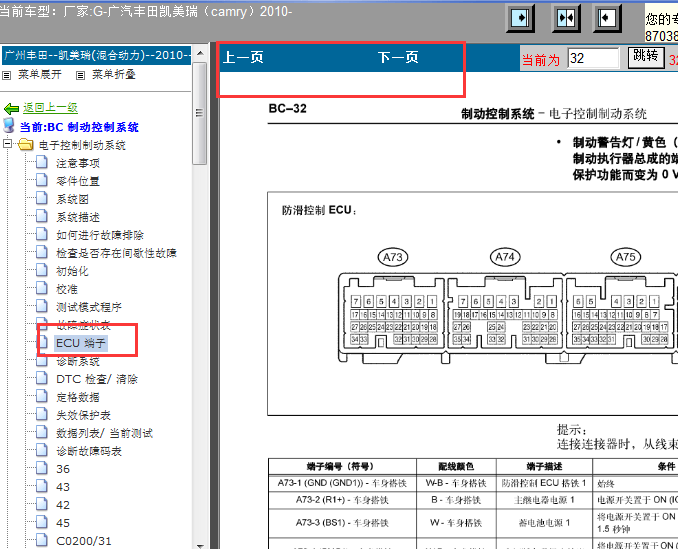
Task: Click page icon beside 系统描述
Action: pos(42,216)
